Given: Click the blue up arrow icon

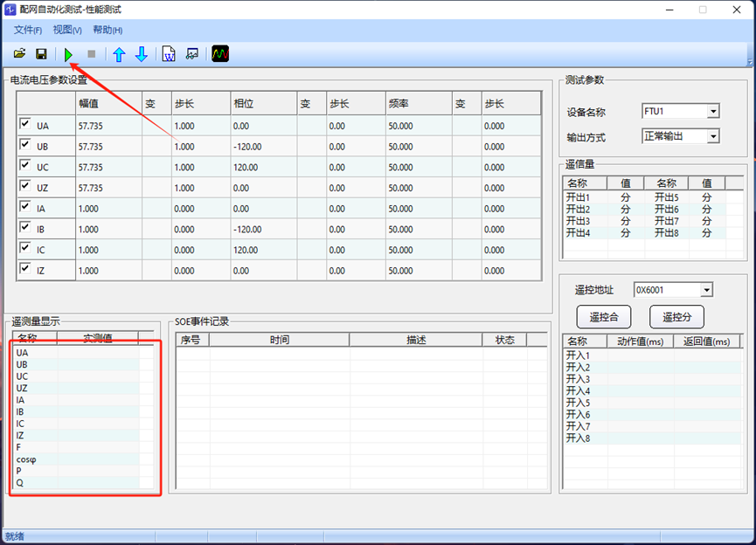Looking at the screenshot, I should (120, 54).
